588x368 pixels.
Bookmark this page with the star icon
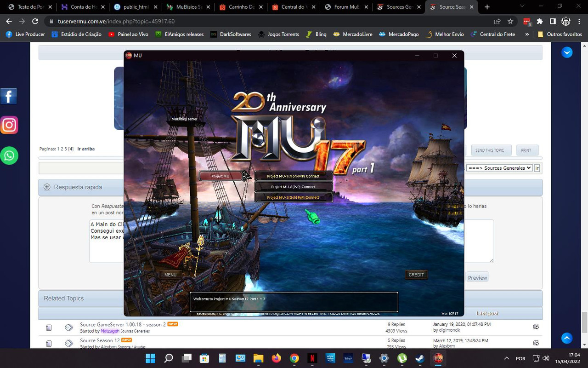[510, 21]
